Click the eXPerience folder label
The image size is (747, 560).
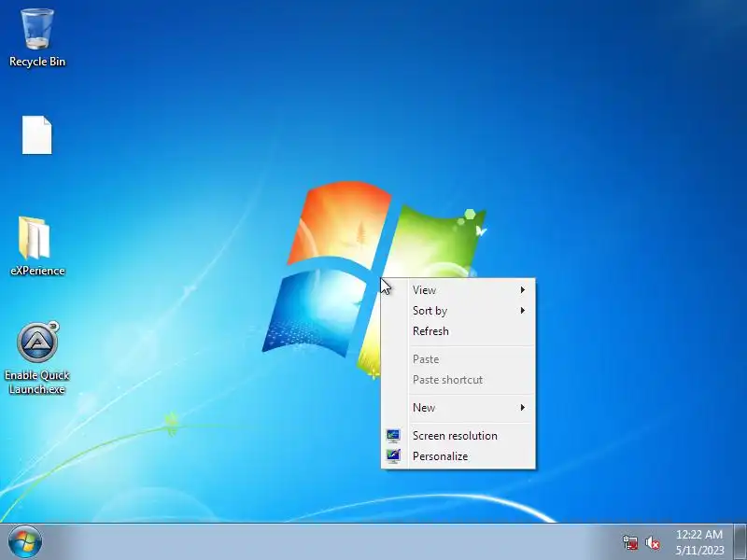(x=37, y=271)
